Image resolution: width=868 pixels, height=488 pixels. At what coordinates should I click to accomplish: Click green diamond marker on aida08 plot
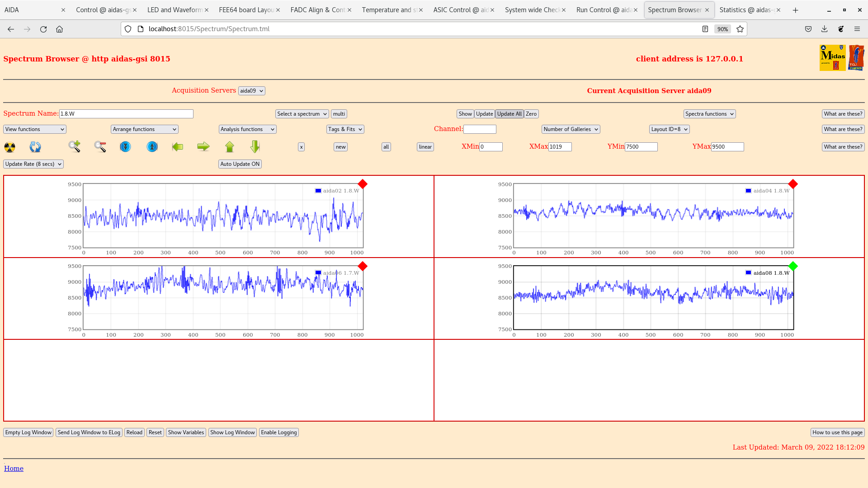tap(793, 266)
